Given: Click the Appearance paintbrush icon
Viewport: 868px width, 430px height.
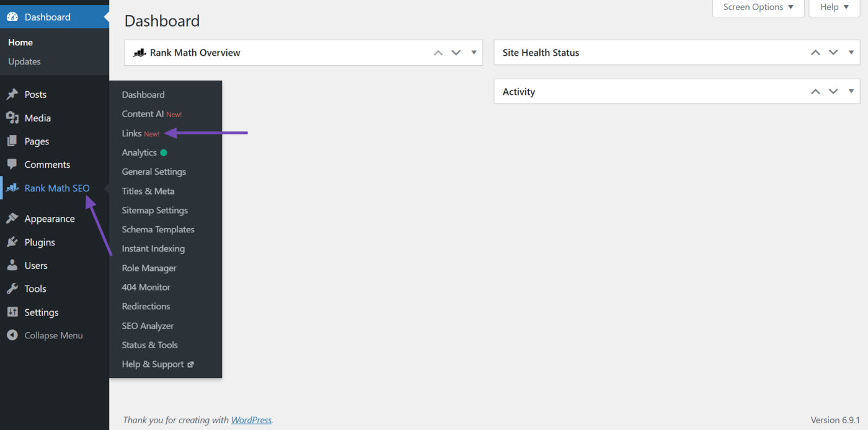Looking at the screenshot, I should (12, 218).
